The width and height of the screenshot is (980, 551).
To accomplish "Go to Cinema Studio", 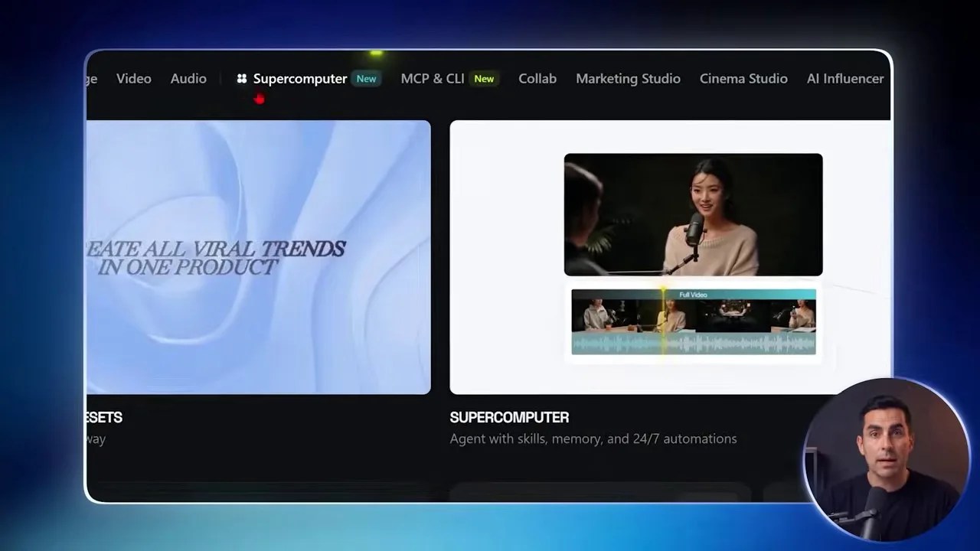I will click(x=743, y=79).
